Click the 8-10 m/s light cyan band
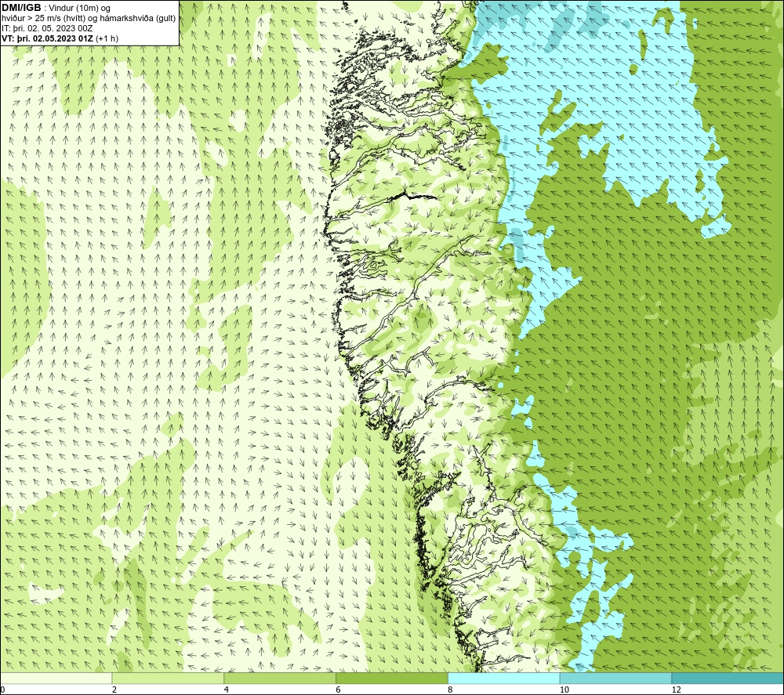784x695 pixels. point(504,679)
